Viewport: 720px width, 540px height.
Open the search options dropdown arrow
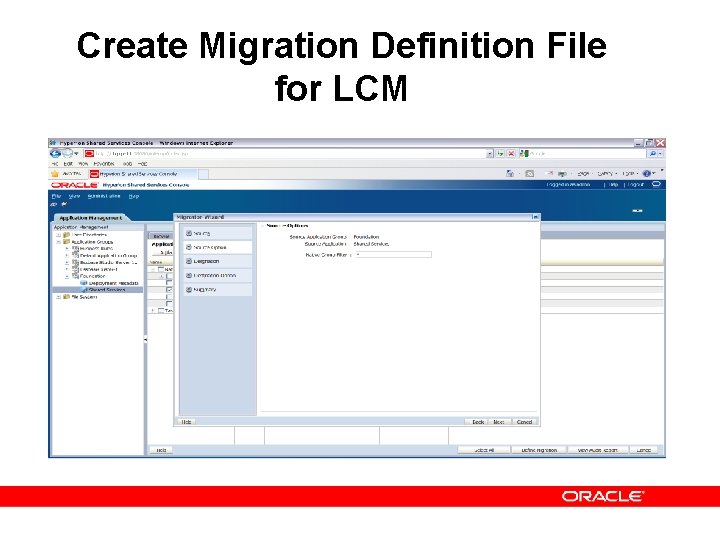tap(660, 154)
